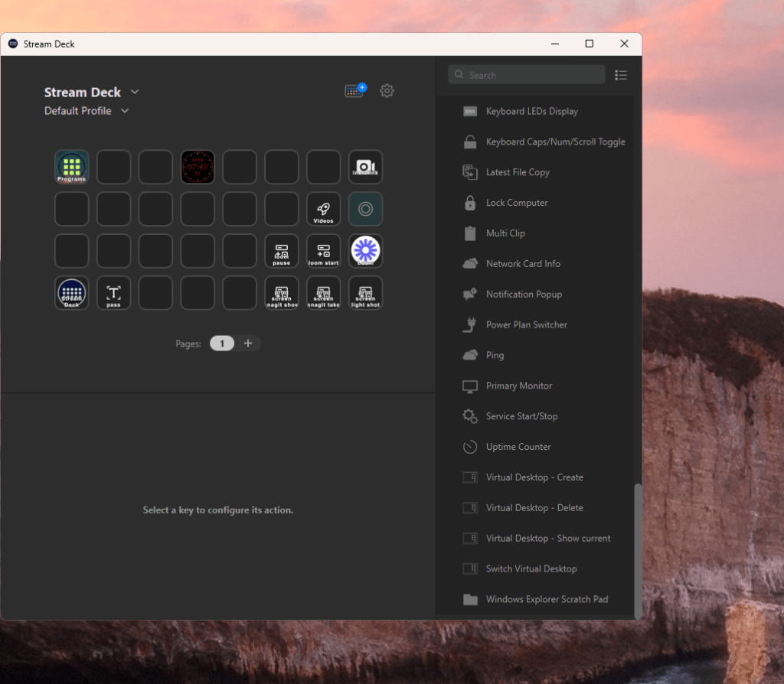Click the Lock Computer padlock icon
The width and height of the screenshot is (784, 684).
click(470, 203)
